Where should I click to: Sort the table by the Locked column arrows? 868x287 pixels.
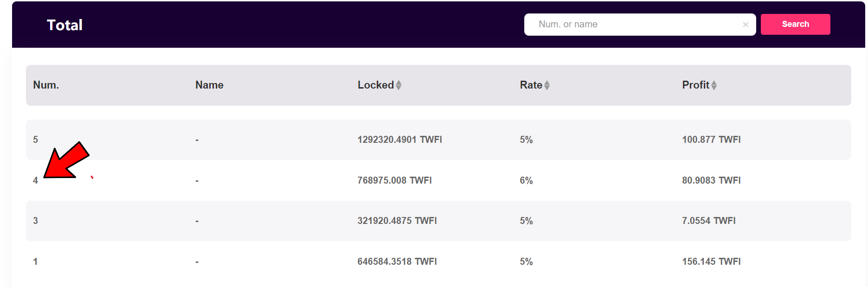(399, 85)
